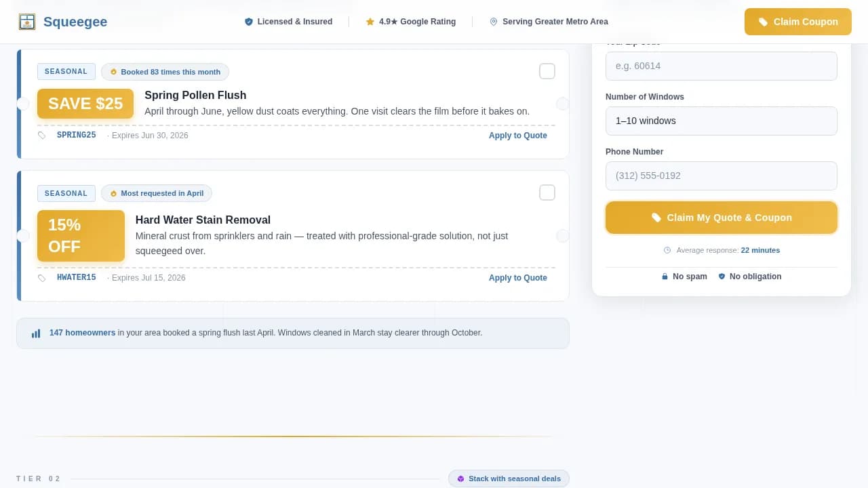Click the clock icon by average response
Image resolution: width=868 pixels, height=488 pixels.
667,250
